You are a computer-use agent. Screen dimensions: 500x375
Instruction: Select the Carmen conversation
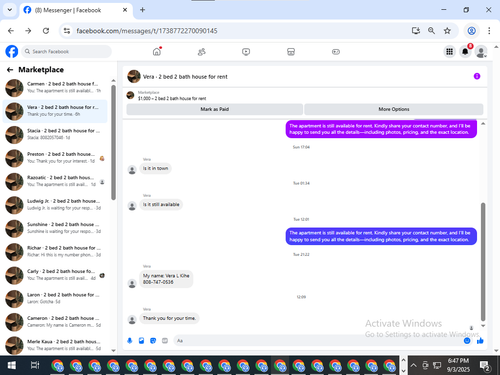pos(55,87)
